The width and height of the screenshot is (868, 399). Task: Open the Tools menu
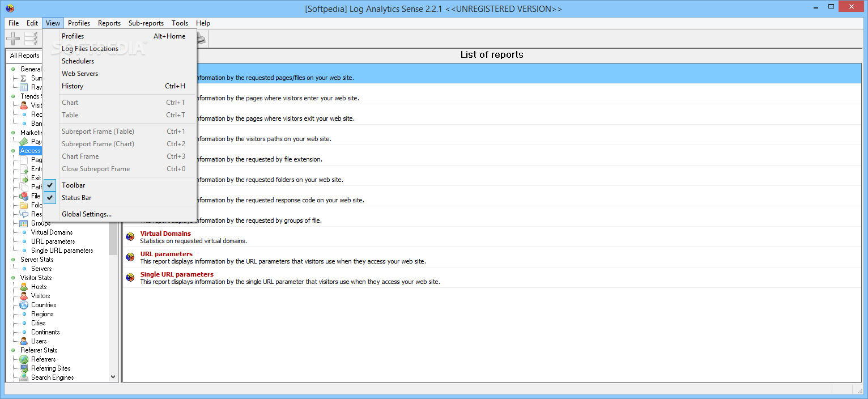[180, 23]
